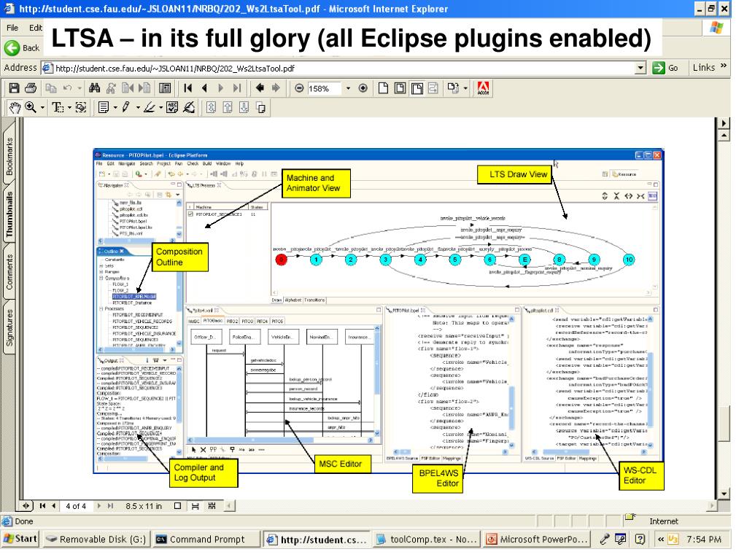Expand the Links toolbar chevron
Image resolution: width=747 pixels, height=560 pixels.
click(724, 66)
